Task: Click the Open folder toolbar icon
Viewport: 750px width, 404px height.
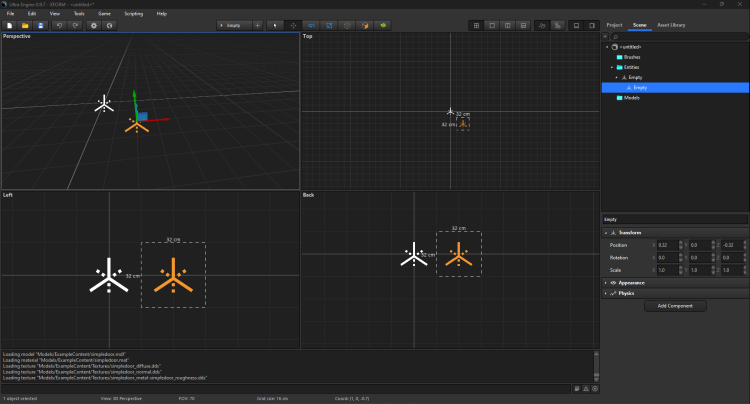Action: coord(25,24)
